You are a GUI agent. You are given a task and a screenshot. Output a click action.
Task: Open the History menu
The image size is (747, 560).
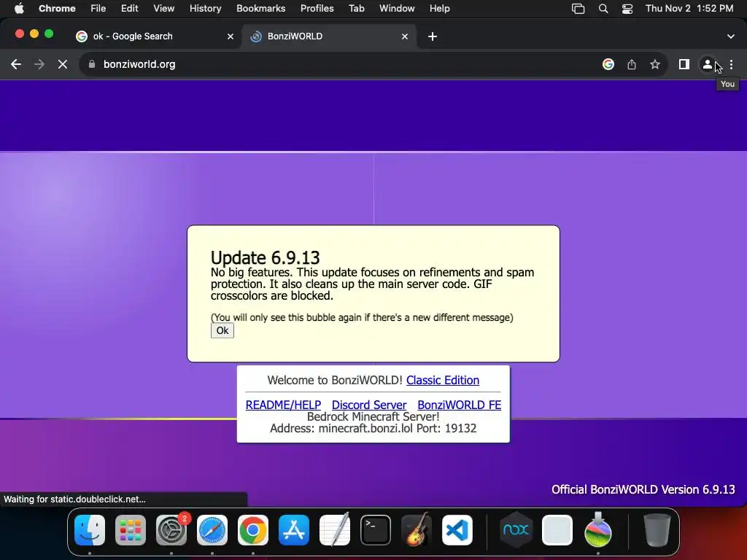coord(205,9)
